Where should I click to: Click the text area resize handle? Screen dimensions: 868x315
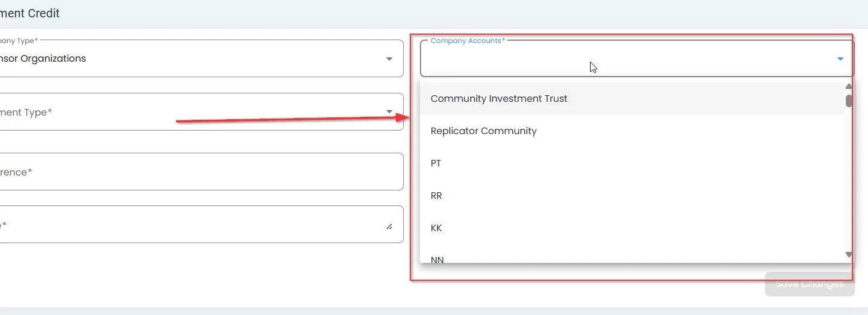click(389, 227)
